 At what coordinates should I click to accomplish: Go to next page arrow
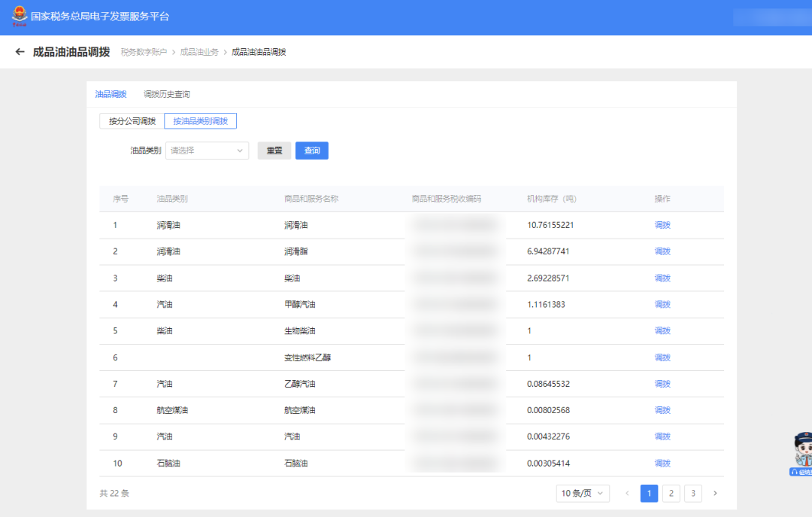714,494
